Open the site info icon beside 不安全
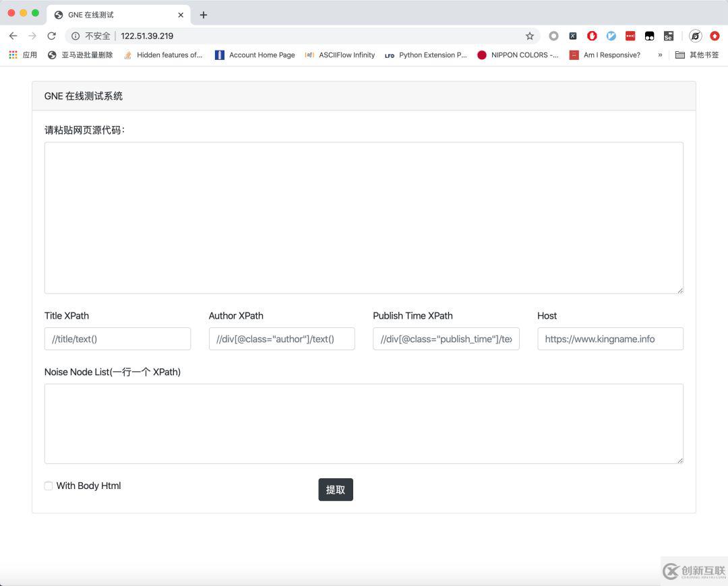This screenshot has height=586, width=728. pos(75,36)
